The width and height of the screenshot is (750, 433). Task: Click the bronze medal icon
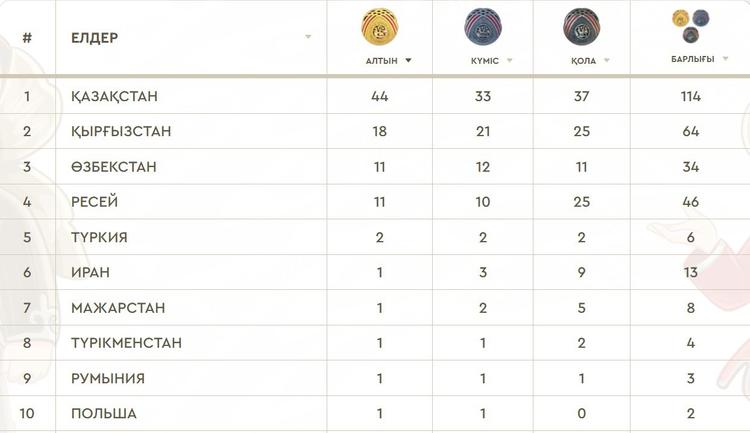pyautogui.click(x=582, y=27)
